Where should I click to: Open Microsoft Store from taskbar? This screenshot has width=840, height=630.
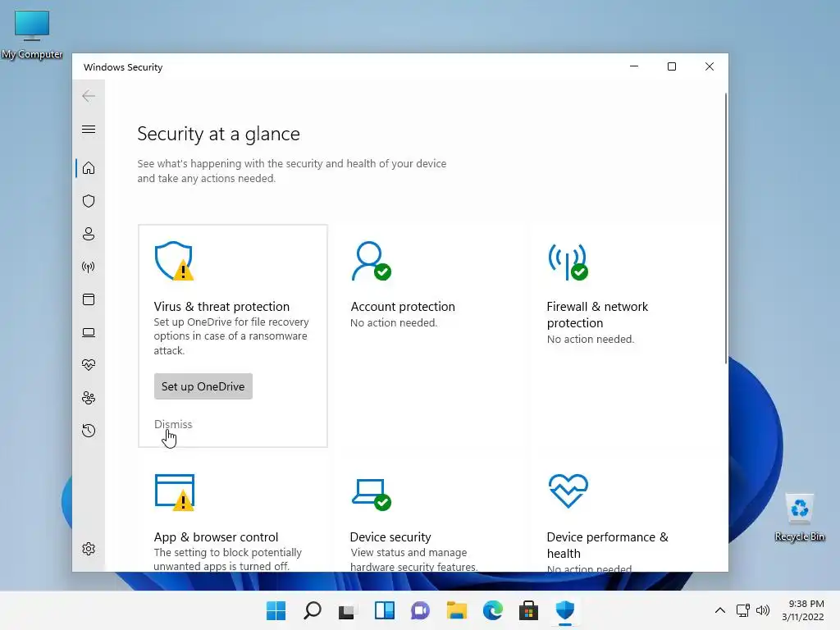tap(528, 610)
